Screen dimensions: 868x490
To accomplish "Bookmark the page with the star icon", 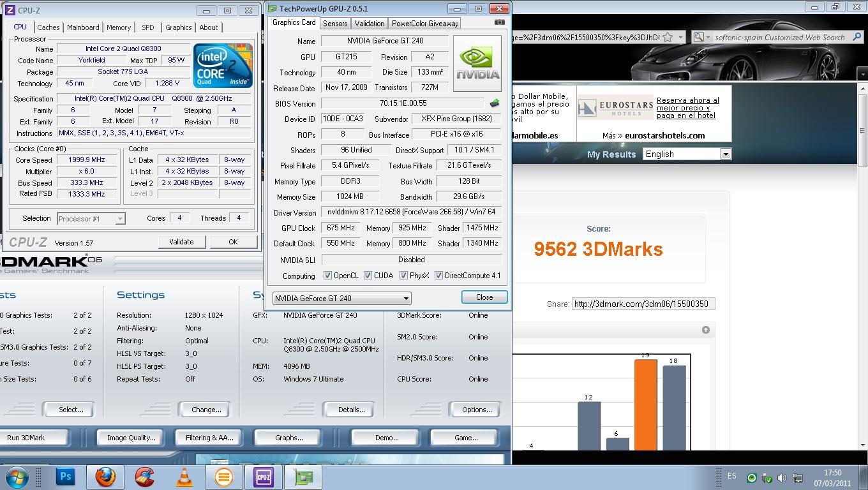I will coord(668,37).
